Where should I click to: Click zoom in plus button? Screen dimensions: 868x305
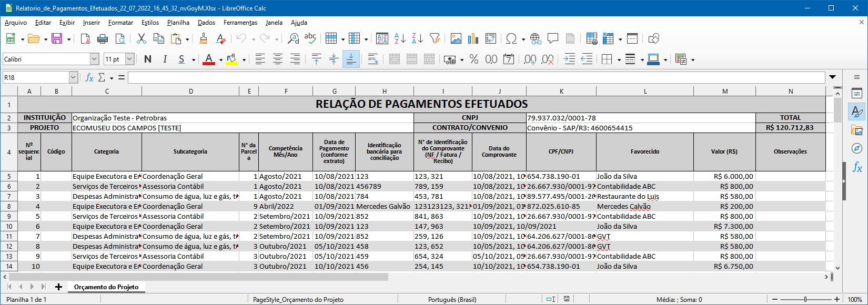[x=837, y=299]
